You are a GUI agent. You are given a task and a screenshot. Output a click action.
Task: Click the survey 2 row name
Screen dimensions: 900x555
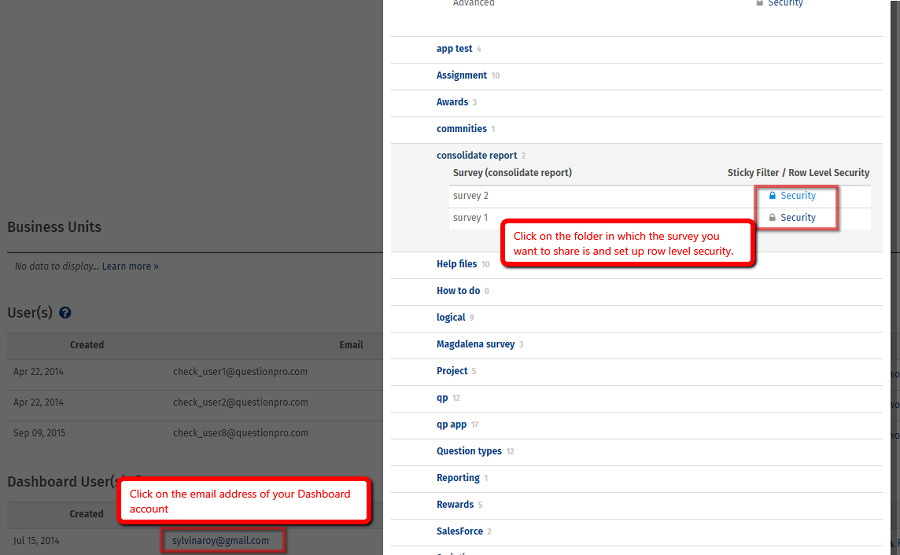471,196
